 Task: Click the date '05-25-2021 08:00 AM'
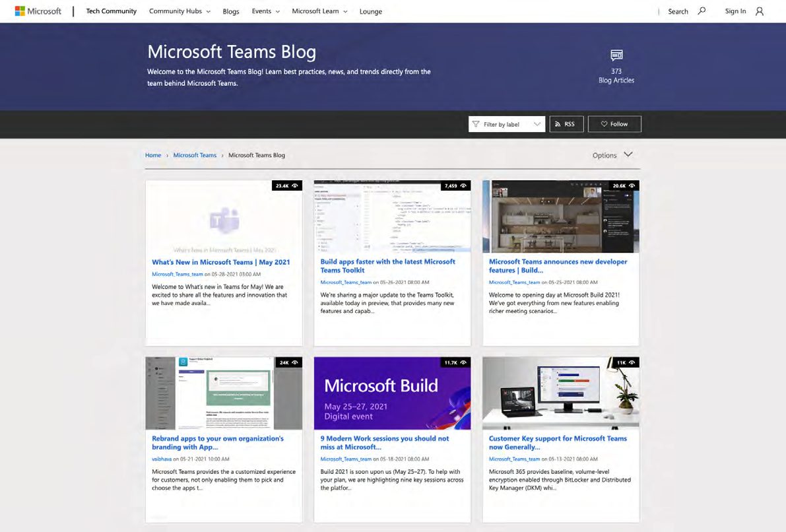pos(573,283)
